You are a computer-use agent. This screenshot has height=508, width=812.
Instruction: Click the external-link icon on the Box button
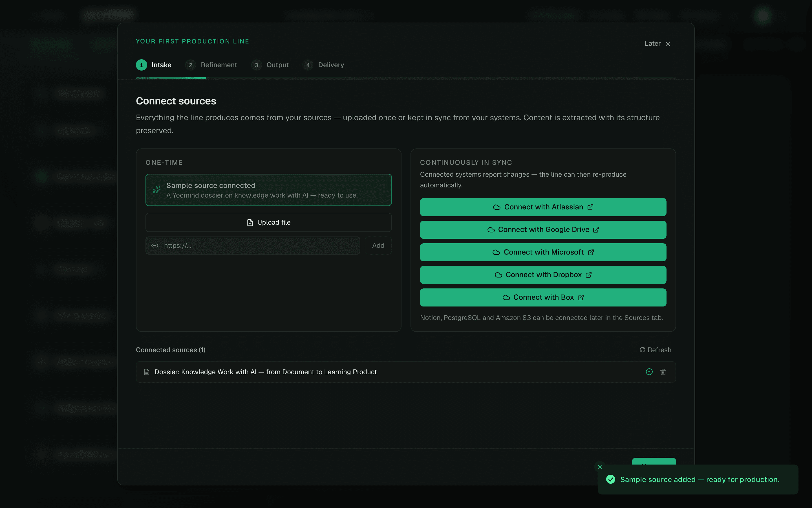click(581, 297)
